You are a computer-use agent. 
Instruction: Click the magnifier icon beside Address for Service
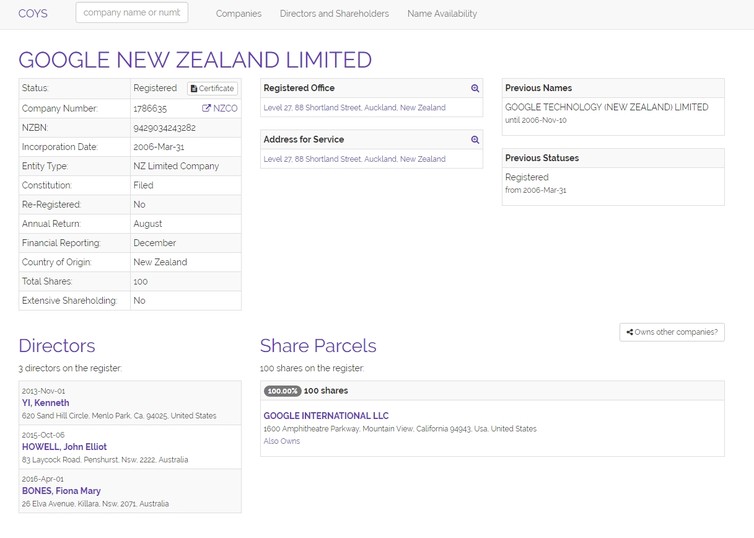click(475, 140)
